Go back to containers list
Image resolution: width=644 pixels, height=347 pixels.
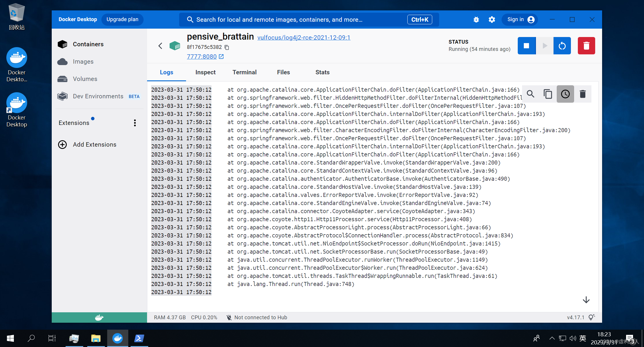click(x=160, y=46)
